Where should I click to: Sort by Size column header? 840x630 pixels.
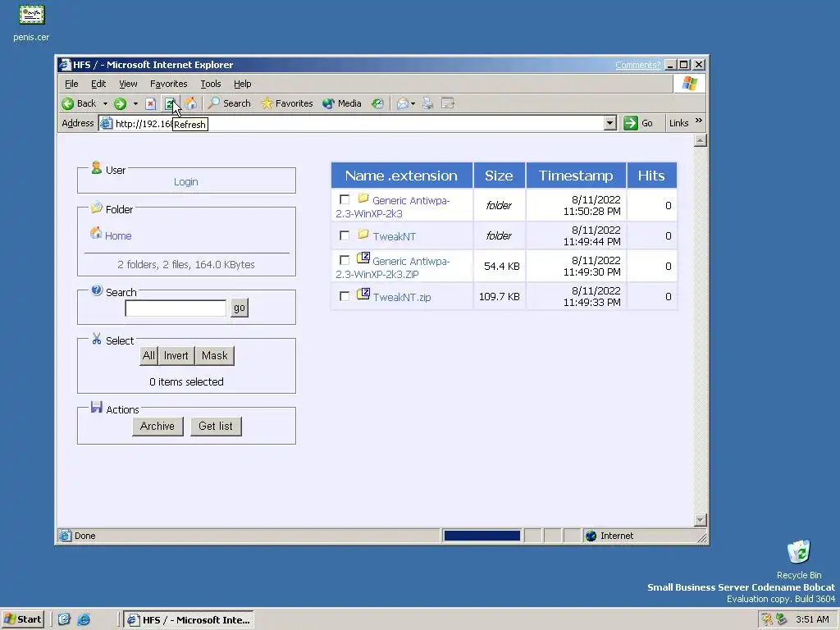tap(499, 176)
